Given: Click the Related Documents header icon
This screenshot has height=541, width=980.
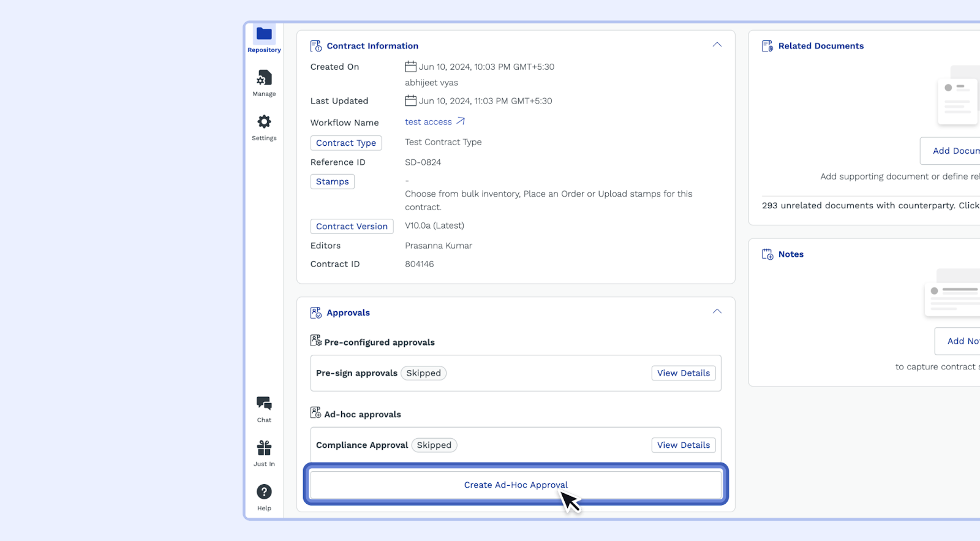Looking at the screenshot, I should [x=767, y=46].
